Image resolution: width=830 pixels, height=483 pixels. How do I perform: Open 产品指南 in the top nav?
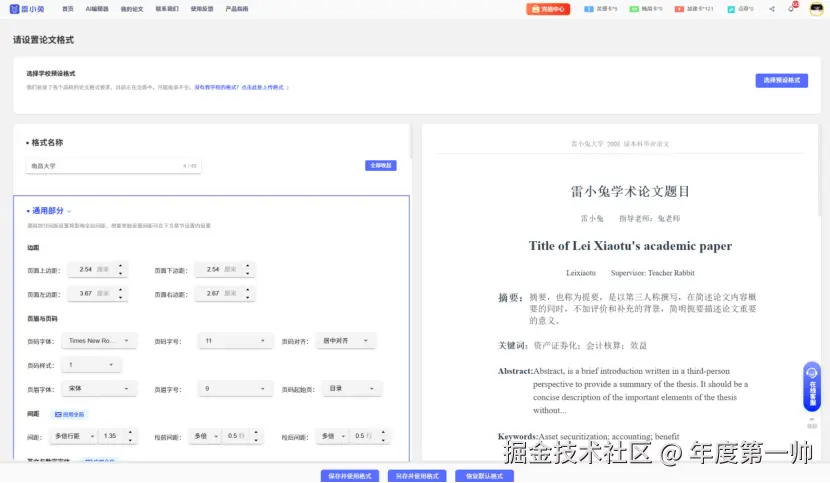click(237, 9)
